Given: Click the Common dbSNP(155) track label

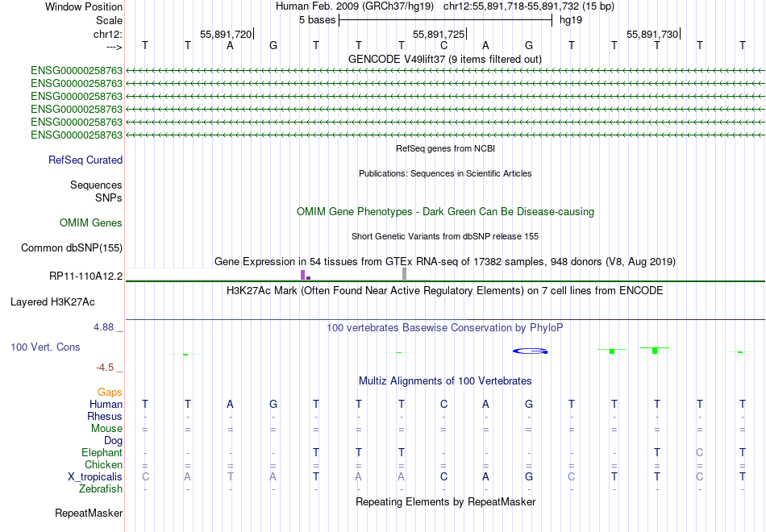Looking at the screenshot, I should coord(72,247).
